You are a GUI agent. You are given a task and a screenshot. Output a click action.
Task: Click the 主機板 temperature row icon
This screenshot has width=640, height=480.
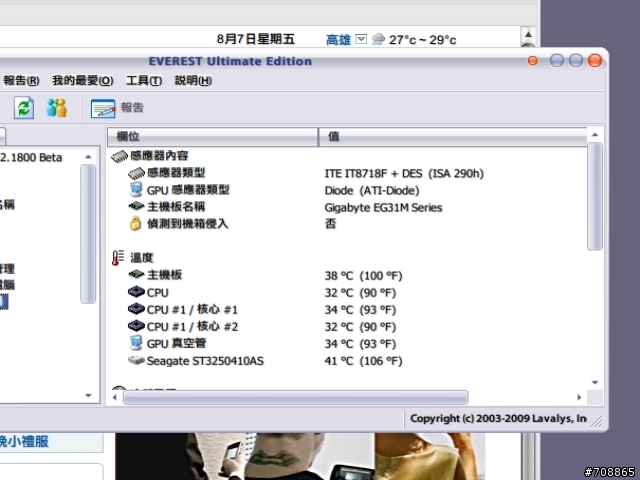point(136,274)
